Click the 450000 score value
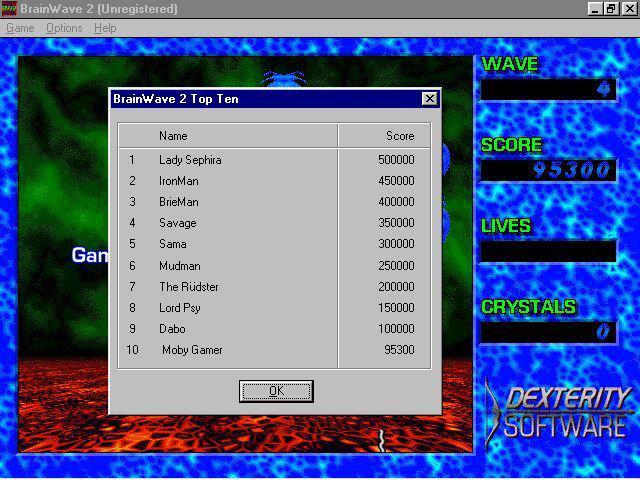Screen dimensions: 640x480 (396, 181)
